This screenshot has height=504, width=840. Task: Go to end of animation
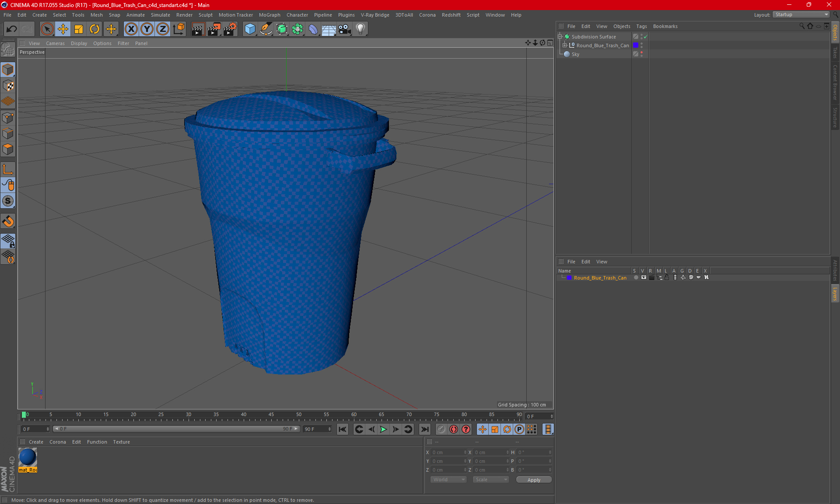pyautogui.click(x=424, y=429)
